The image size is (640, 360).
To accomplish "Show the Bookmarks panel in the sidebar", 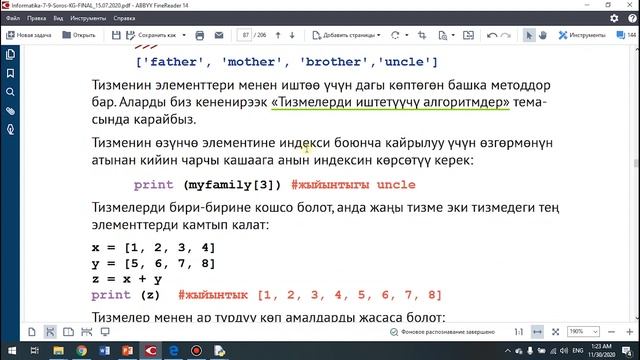I will [10, 73].
